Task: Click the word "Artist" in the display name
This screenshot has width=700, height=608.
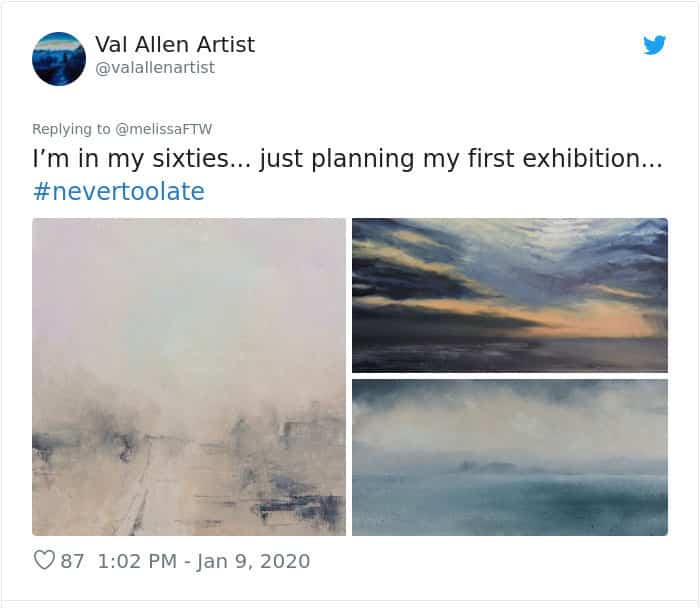Action: click(223, 44)
